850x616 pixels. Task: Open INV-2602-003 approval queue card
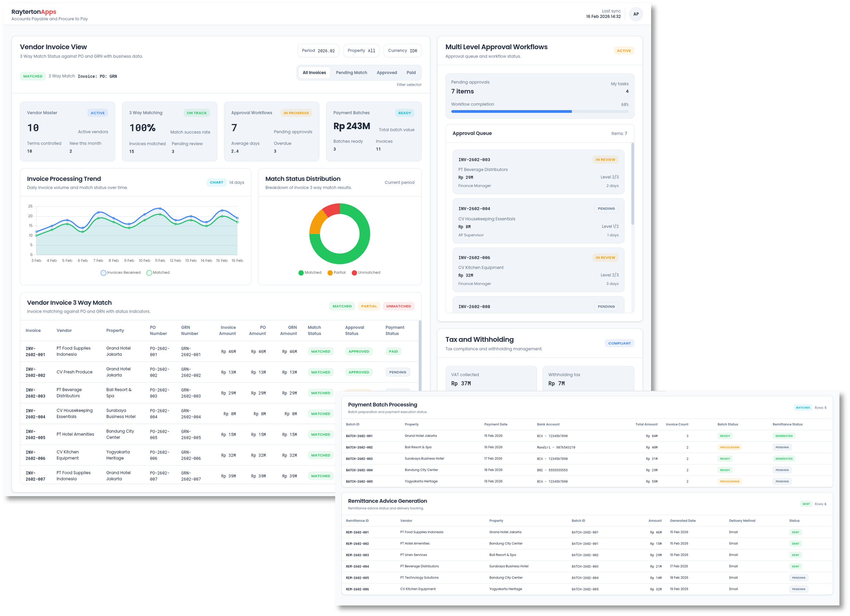click(538, 172)
